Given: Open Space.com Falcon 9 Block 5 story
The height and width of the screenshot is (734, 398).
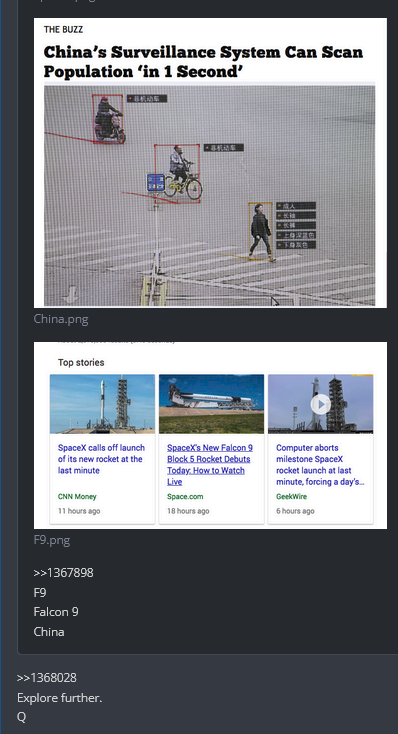Looking at the screenshot, I should (x=210, y=464).
